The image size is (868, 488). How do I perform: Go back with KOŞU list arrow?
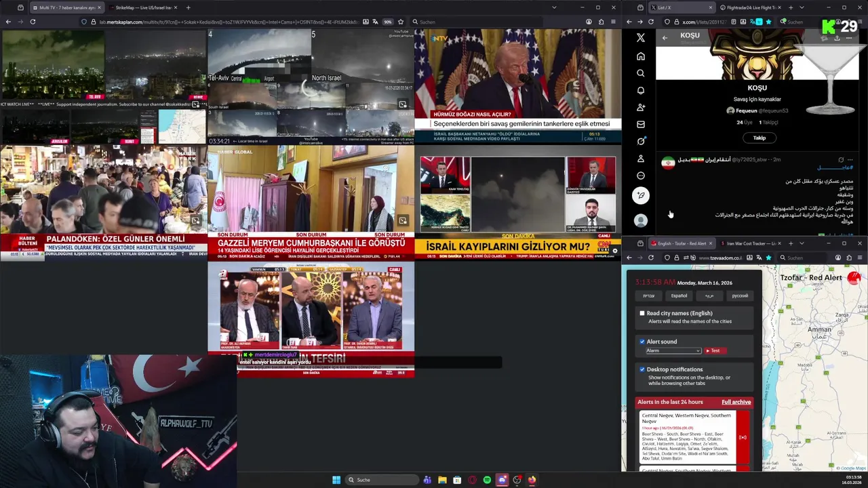(x=665, y=38)
